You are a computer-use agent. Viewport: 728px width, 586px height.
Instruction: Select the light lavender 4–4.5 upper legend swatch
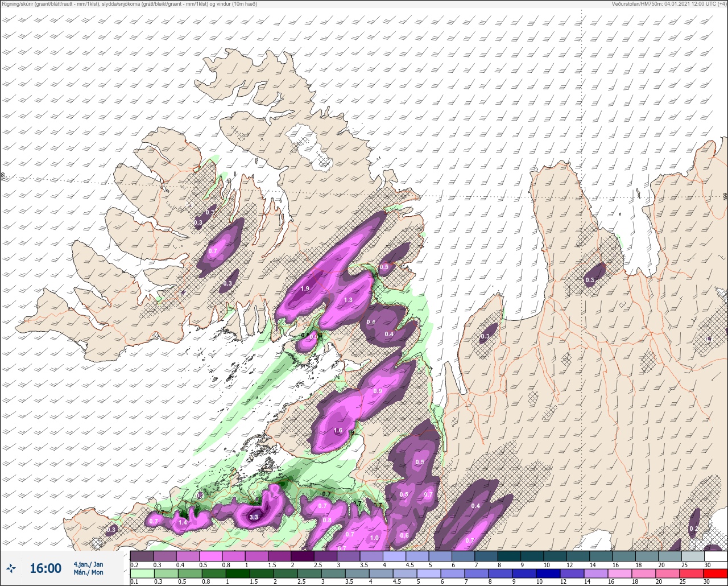[394, 556]
